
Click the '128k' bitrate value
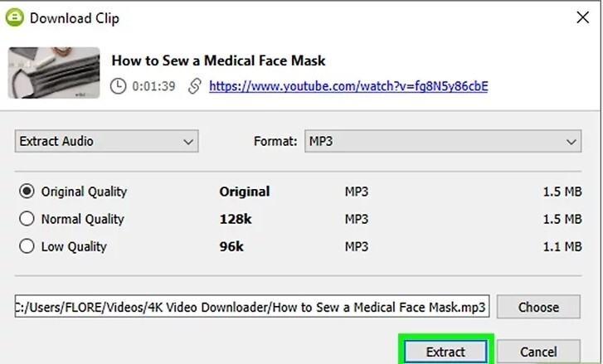point(236,219)
